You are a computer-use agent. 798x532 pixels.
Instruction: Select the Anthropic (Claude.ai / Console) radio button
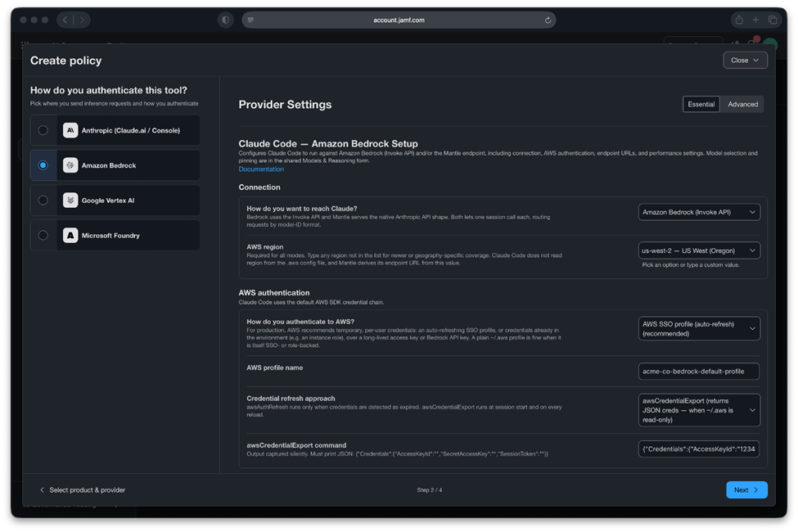pyautogui.click(x=43, y=130)
